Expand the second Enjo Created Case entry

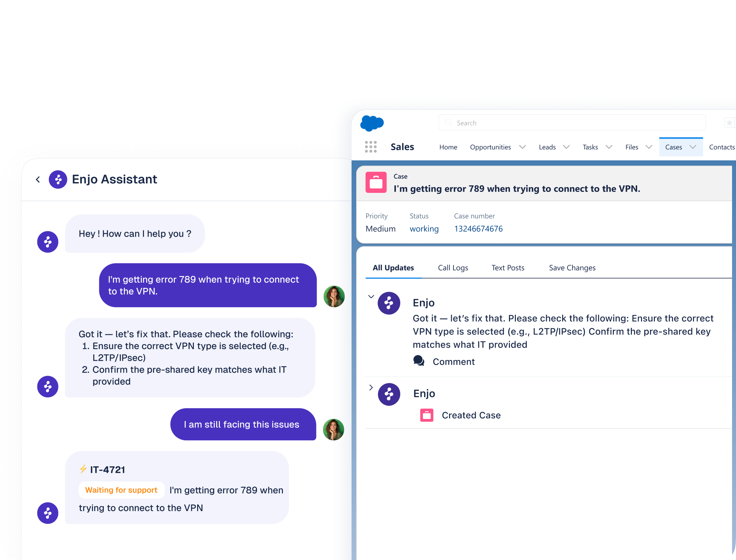pos(371,387)
